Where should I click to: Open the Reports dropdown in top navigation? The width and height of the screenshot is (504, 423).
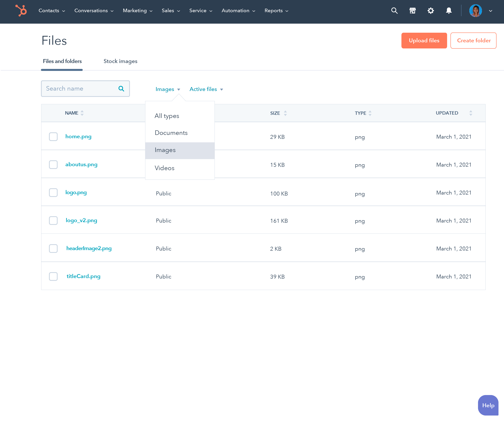tap(276, 11)
